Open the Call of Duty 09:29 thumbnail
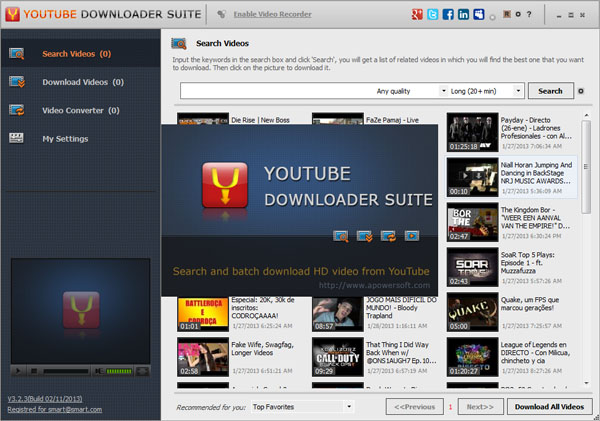 [x=338, y=357]
